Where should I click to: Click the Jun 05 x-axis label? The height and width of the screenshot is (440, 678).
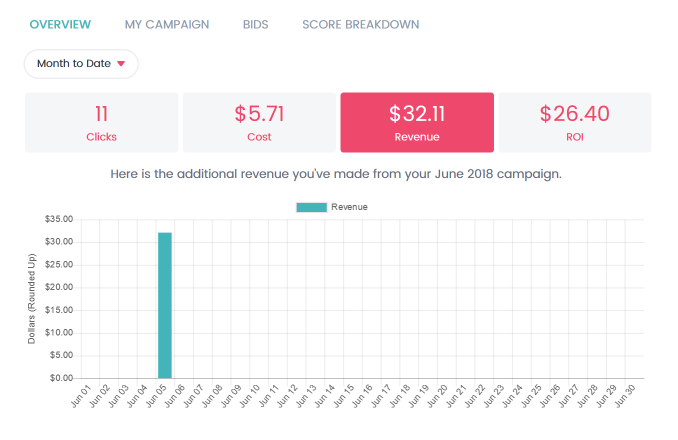[x=156, y=396]
